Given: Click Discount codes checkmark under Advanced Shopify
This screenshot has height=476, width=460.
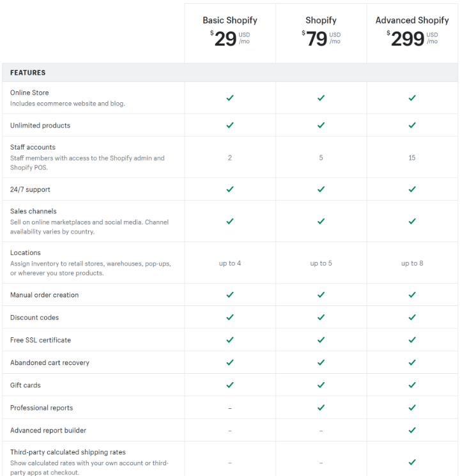Looking at the screenshot, I should 412,318.
